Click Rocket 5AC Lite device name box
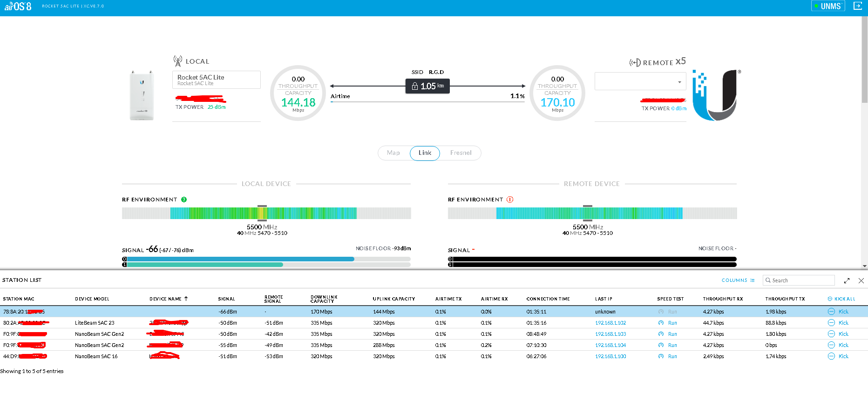 [x=216, y=80]
